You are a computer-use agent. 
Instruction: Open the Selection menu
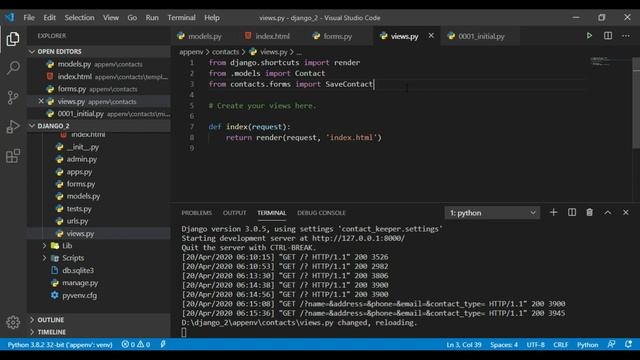click(79, 18)
